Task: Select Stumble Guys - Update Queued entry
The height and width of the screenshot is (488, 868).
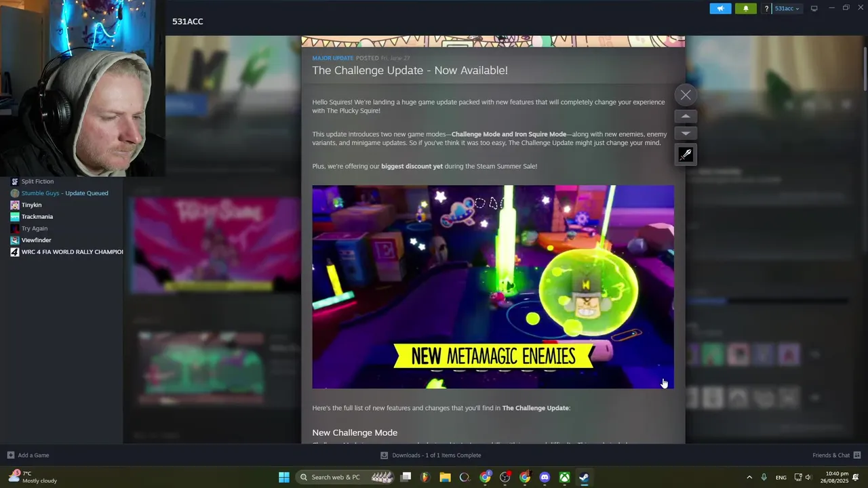Action: coord(64,193)
